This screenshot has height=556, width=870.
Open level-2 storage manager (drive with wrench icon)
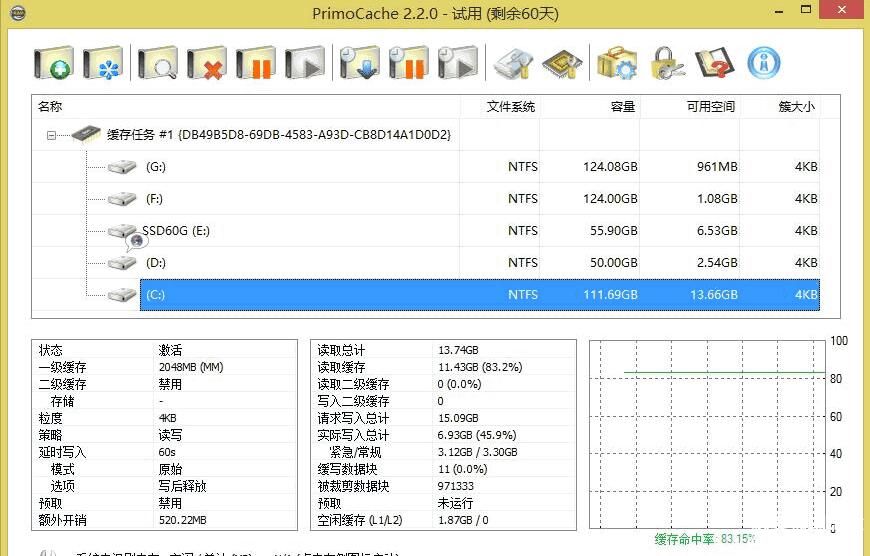tap(513, 64)
